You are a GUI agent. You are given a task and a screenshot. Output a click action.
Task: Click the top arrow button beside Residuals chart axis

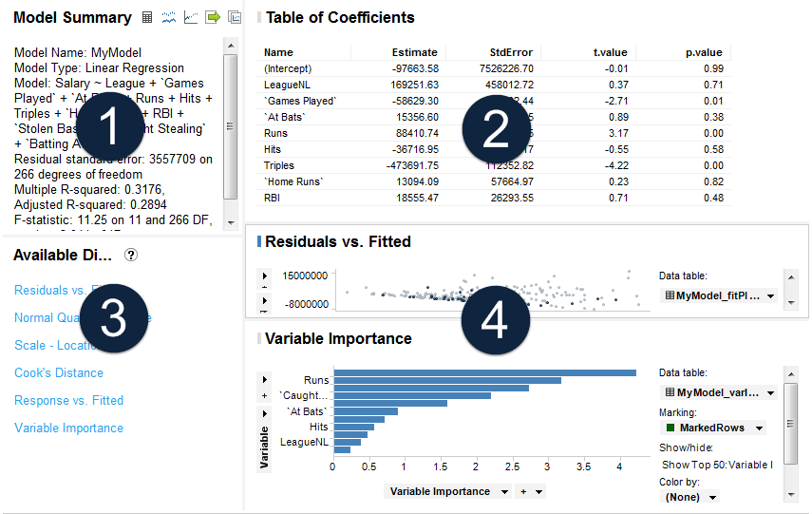265,276
